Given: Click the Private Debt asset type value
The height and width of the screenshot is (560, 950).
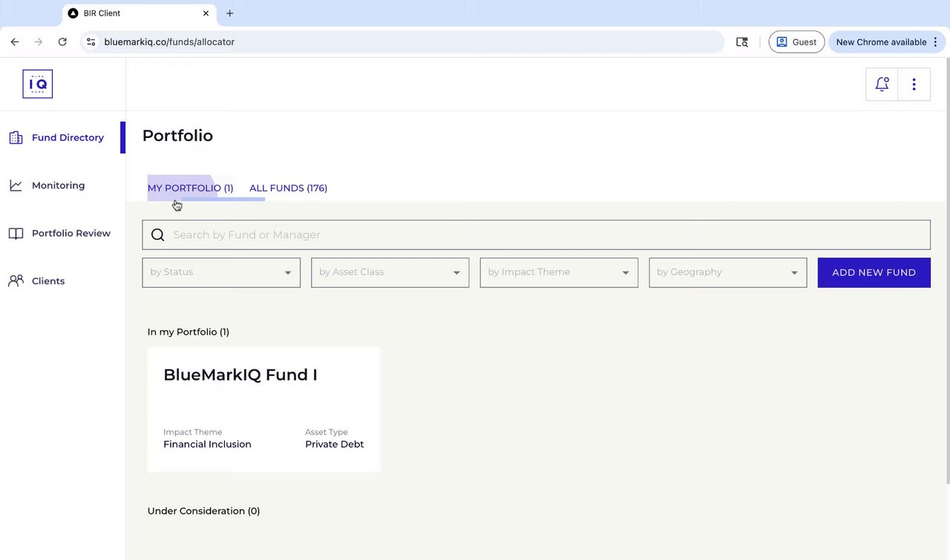Looking at the screenshot, I should tap(335, 444).
